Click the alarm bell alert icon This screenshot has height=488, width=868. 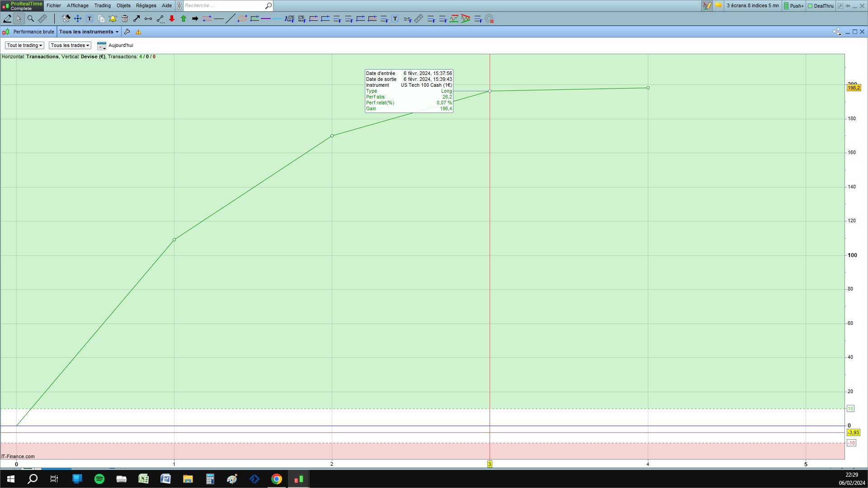(113, 19)
